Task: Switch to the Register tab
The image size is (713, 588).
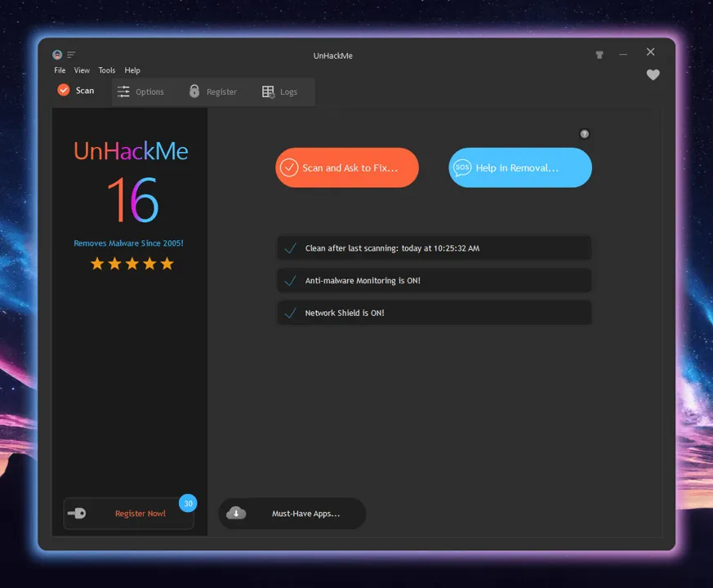Action: 213,91
